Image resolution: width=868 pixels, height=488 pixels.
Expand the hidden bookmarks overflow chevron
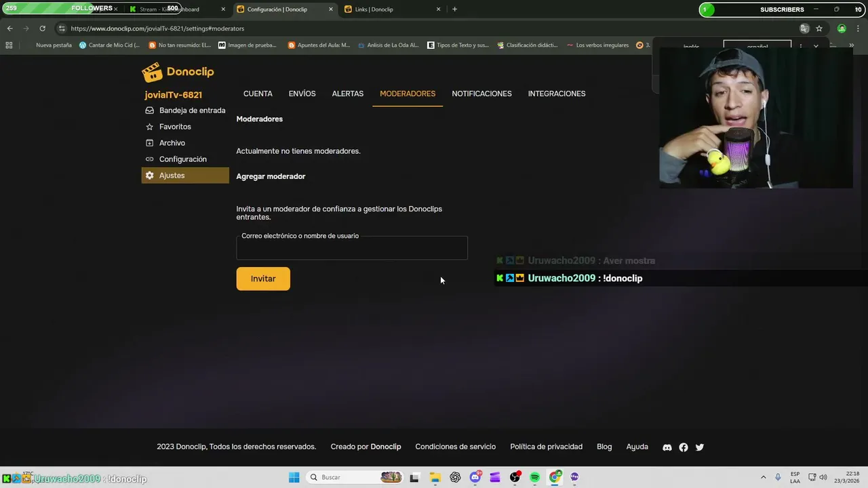click(851, 45)
